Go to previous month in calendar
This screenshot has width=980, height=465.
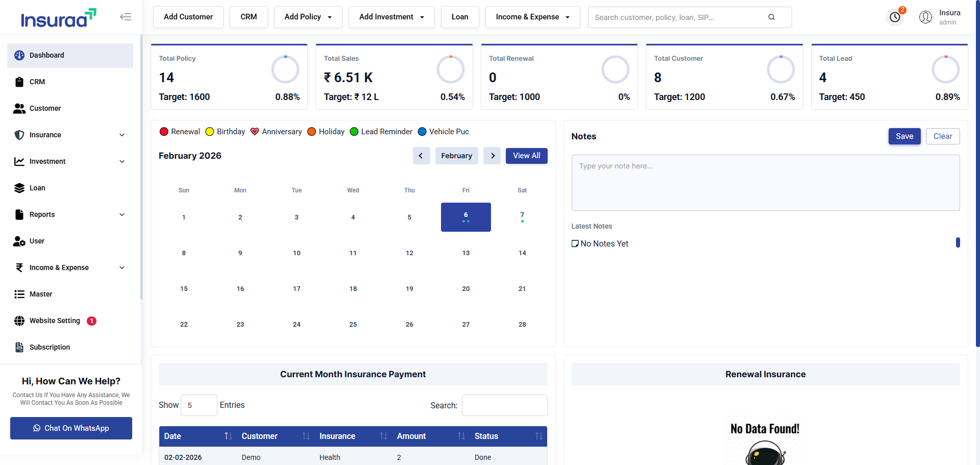[421, 156]
